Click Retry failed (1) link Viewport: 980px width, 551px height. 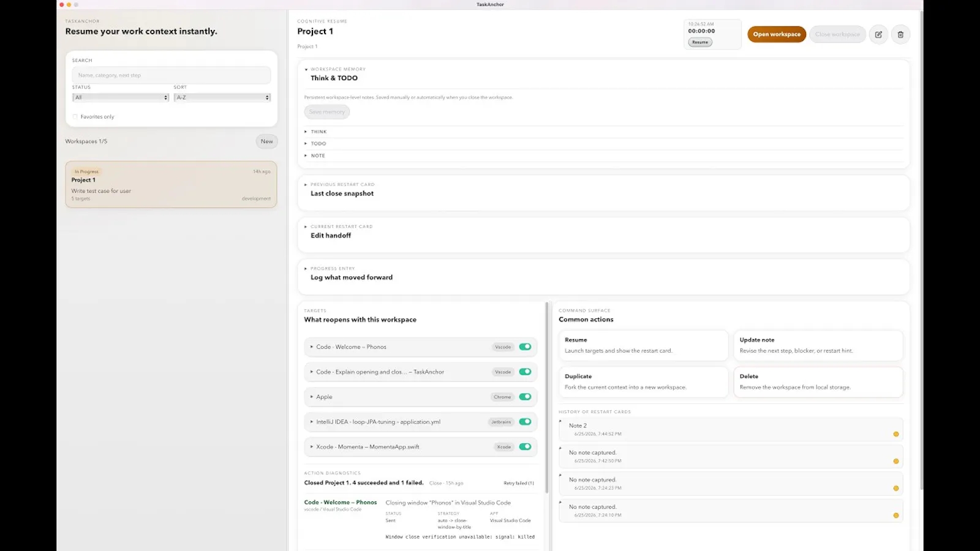(x=519, y=483)
